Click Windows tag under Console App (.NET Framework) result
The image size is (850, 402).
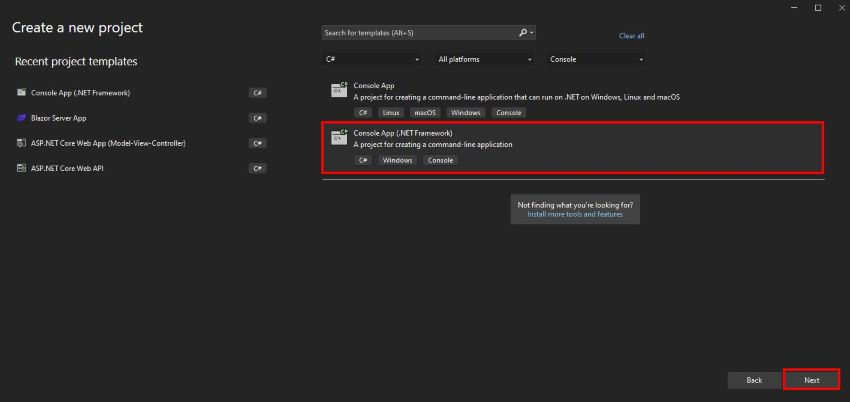click(x=397, y=160)
